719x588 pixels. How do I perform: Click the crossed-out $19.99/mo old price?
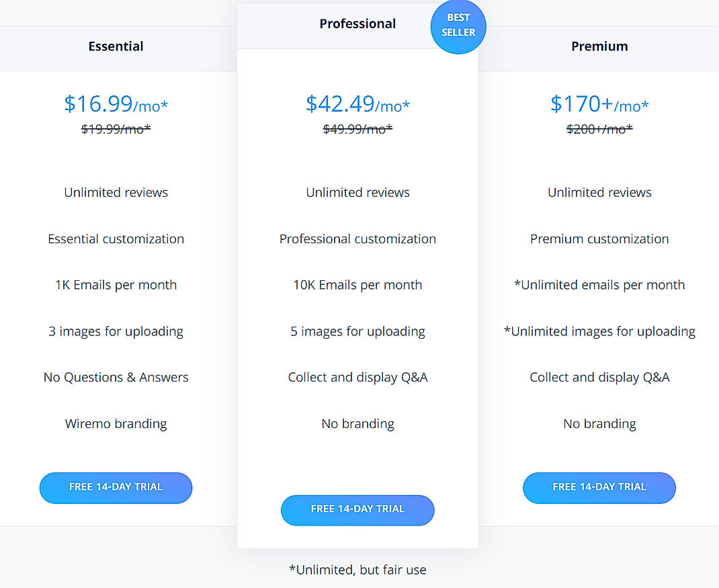click(116, 129)
